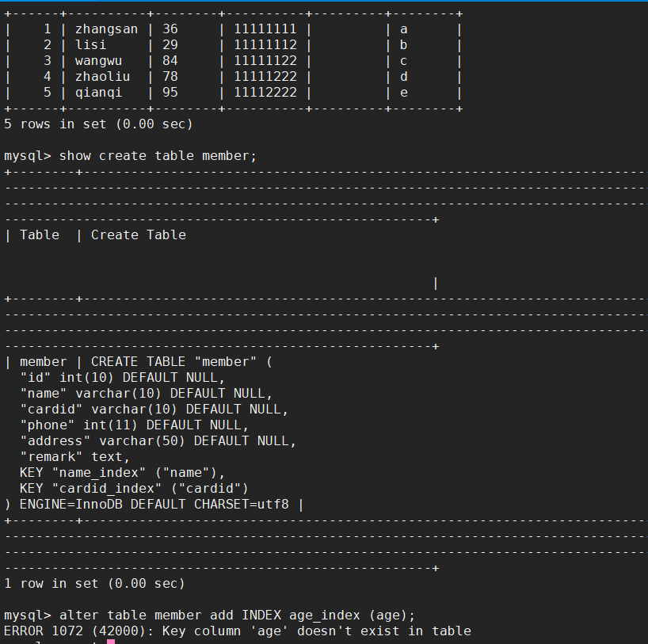The image size is (648, 644).
Task: Click the value 84 in wangwu's row
Action: click(170, 61)
